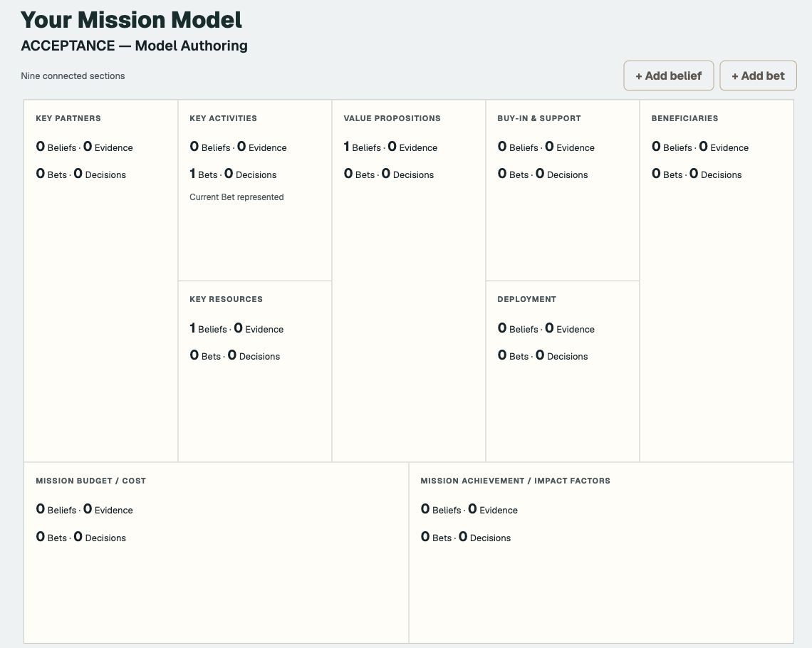The image size is (812, 648).
Task: Click Bets and Decisions row in Key Partners
Action: (80, 174)
